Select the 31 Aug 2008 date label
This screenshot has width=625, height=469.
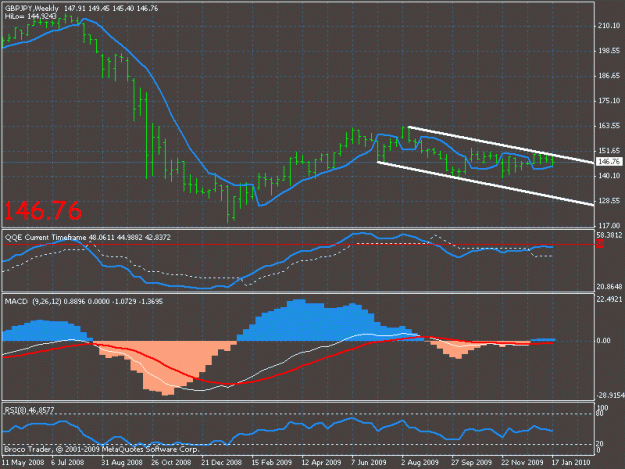click(x=122, y=462)
